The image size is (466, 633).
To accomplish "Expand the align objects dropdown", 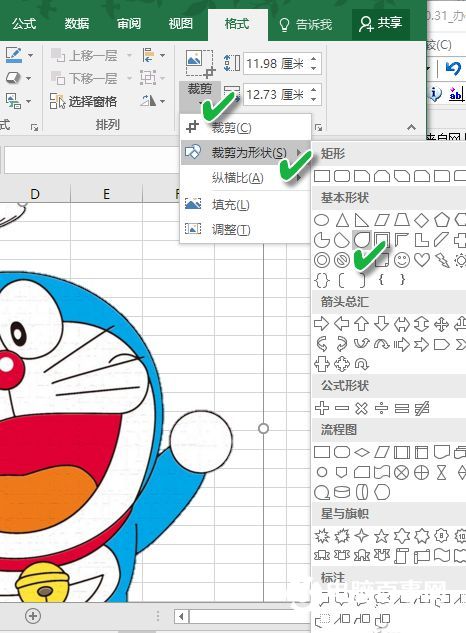I will pyautogui.click(x=162, y=55).
